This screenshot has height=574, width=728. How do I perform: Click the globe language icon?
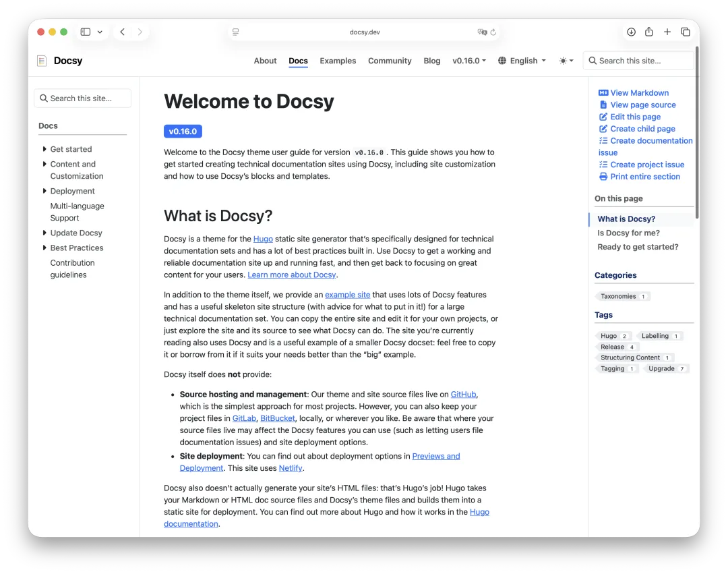click(502, 61)
